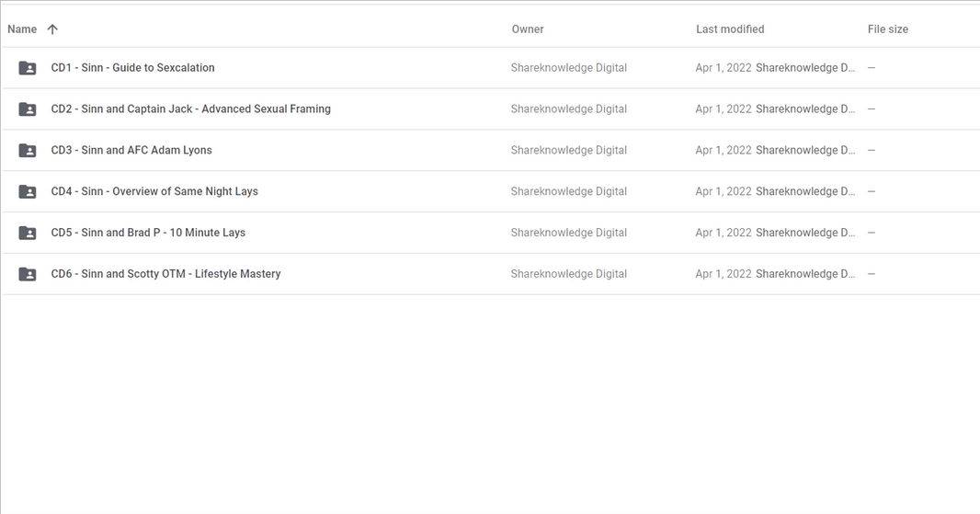This screenshot has height=514, width=980.
Task: Click the shared folder icon for CD6
Action: pyautogui.click(x=28, y=274)
